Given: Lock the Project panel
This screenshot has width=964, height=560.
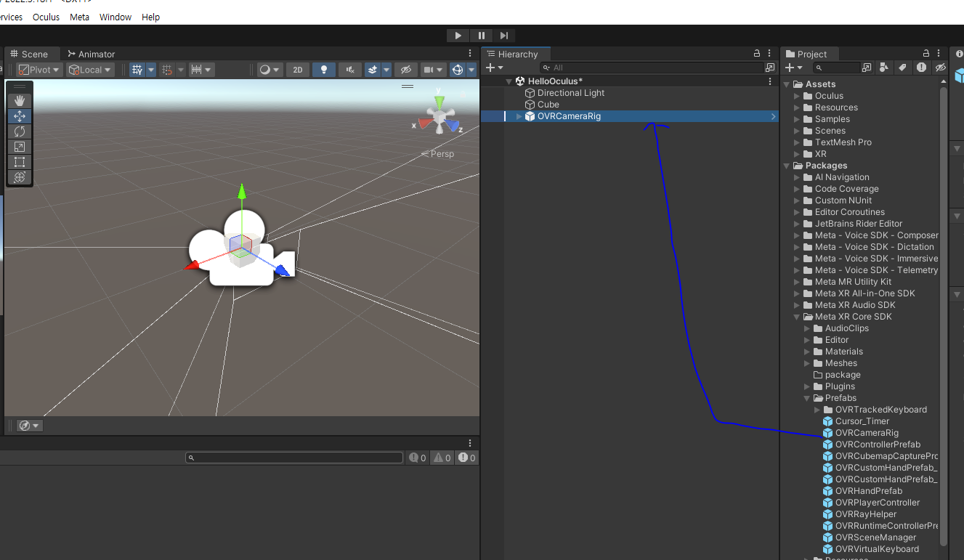Looking at the screenshot, I should click(x=926, y=54).
